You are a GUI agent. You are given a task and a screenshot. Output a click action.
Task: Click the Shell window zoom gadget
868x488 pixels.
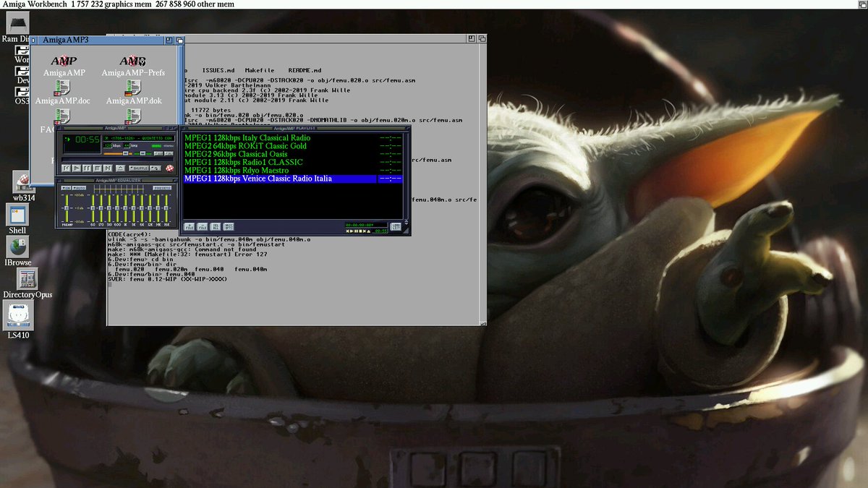tap(471, 38)
